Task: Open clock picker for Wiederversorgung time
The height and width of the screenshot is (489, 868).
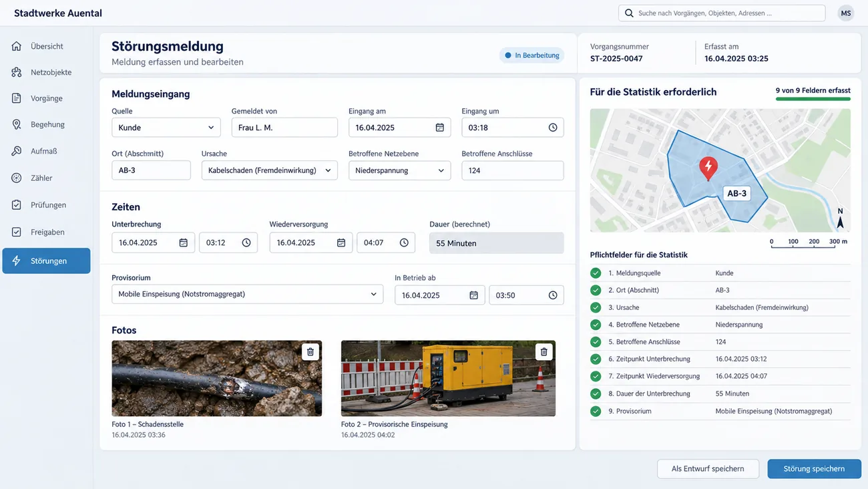Action: point(404,242)
